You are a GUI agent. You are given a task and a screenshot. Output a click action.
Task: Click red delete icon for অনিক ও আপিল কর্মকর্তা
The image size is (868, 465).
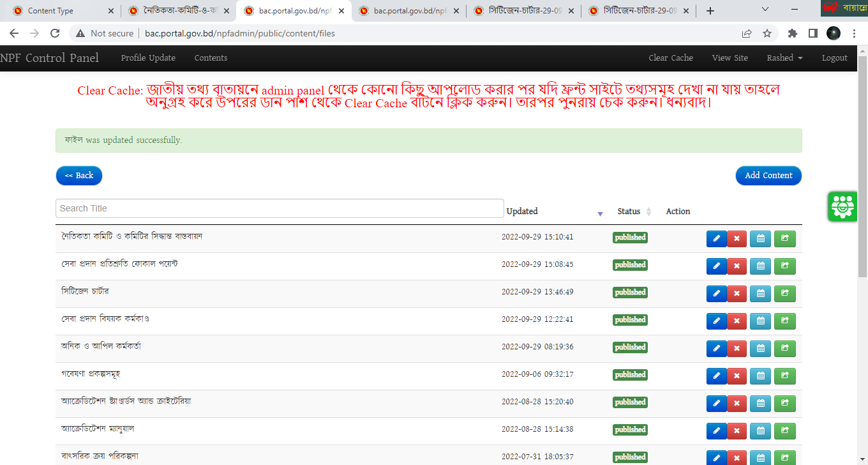coord(737,348)
